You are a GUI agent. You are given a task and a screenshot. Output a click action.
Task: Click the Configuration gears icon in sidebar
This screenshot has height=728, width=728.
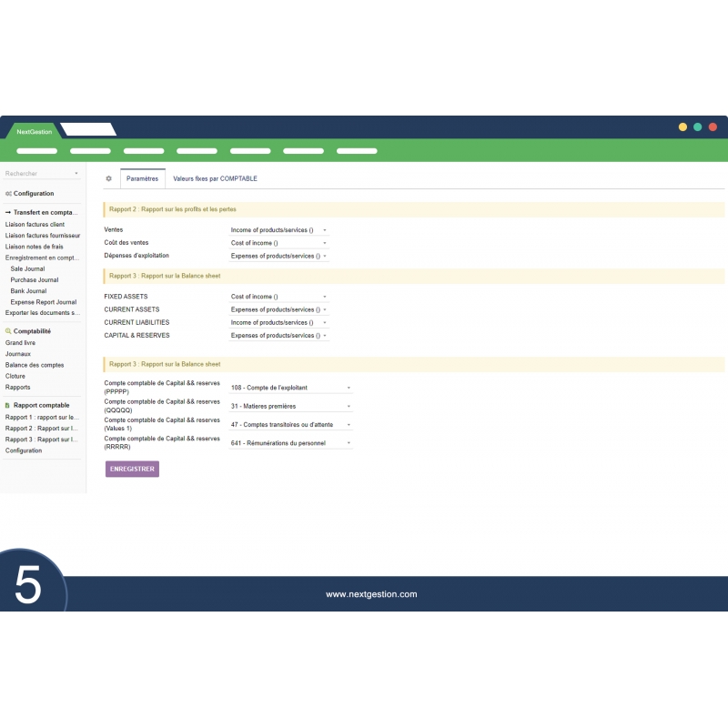(8, 194)
